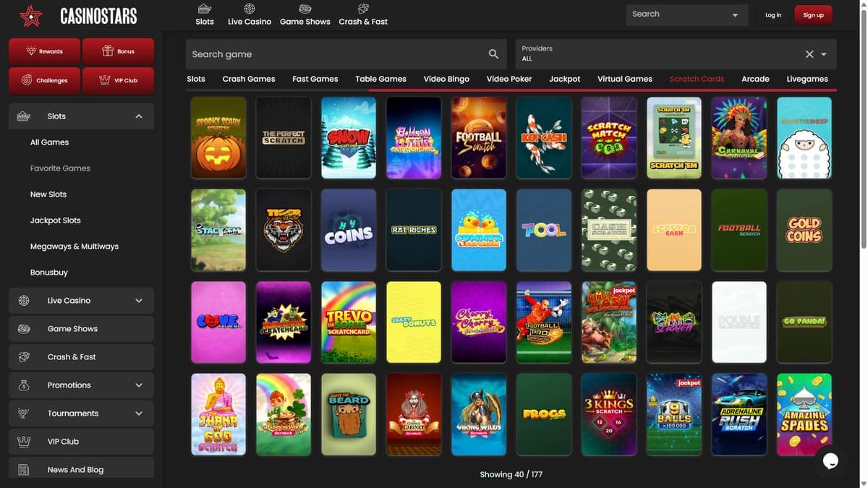Open the Live Casino top navigation icon
This screenshot has height=488, width=868.
pos(250,9)
